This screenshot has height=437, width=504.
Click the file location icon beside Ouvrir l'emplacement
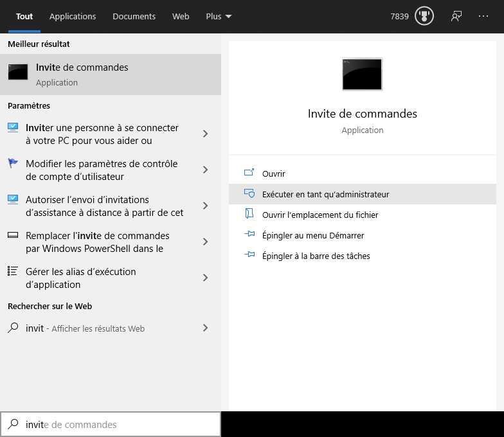click(249, 215)
